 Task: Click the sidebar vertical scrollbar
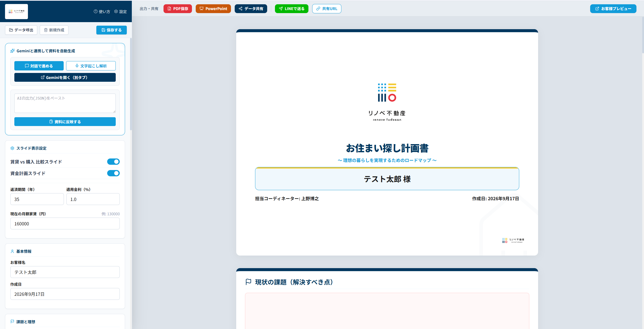pos(131,84)
